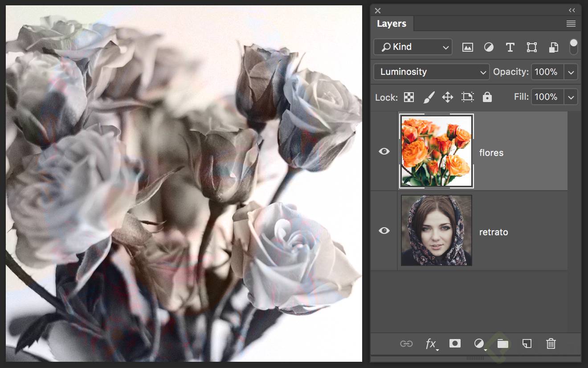Filter for adjustment layers icon

pos(489,47)
